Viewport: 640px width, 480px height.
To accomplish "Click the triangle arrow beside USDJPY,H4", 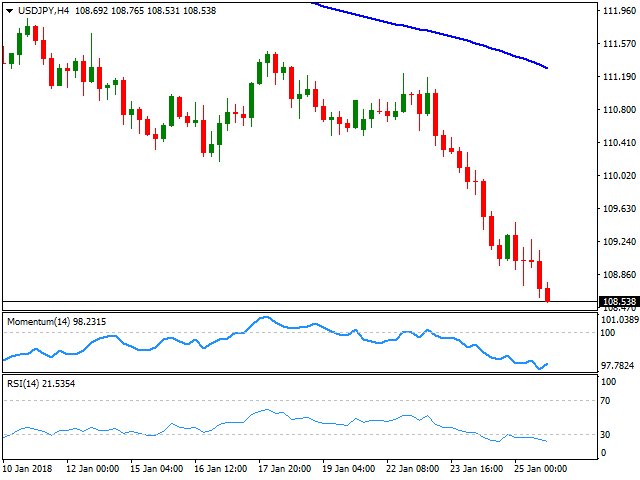I will [x=9, y=11].
